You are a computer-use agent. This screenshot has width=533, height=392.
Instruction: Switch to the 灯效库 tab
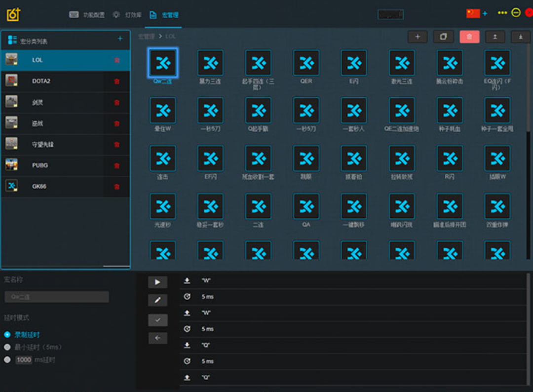127,15
